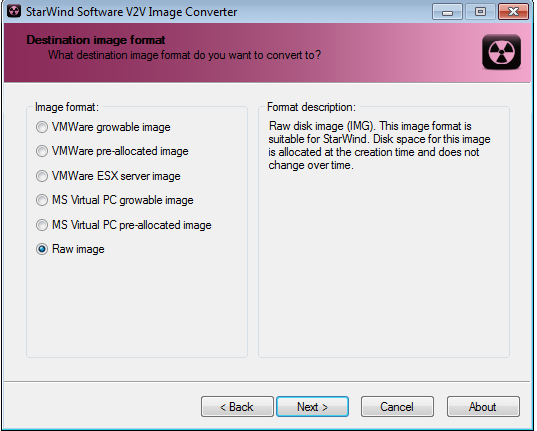The width and height of the screenshot is (537, 431).
Task: Click the 'Format description:' group label
Action: pyautogui.click(x=311, y=107)
